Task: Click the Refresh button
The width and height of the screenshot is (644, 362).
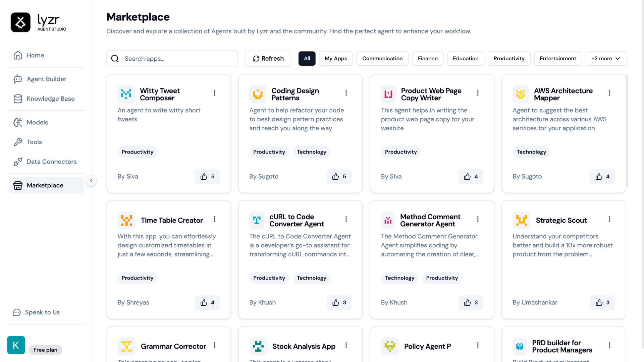Action: (x=268, y=58)
